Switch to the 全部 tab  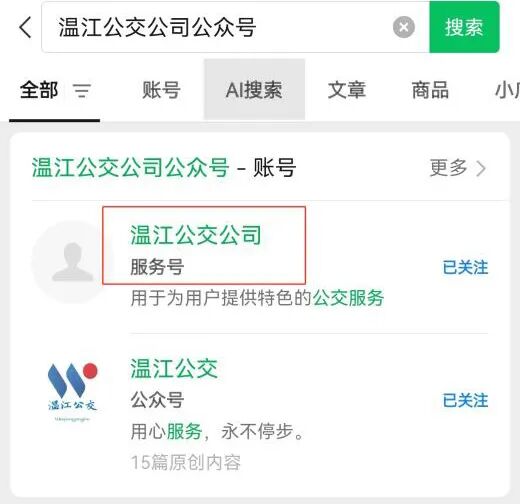click(39, 90)
